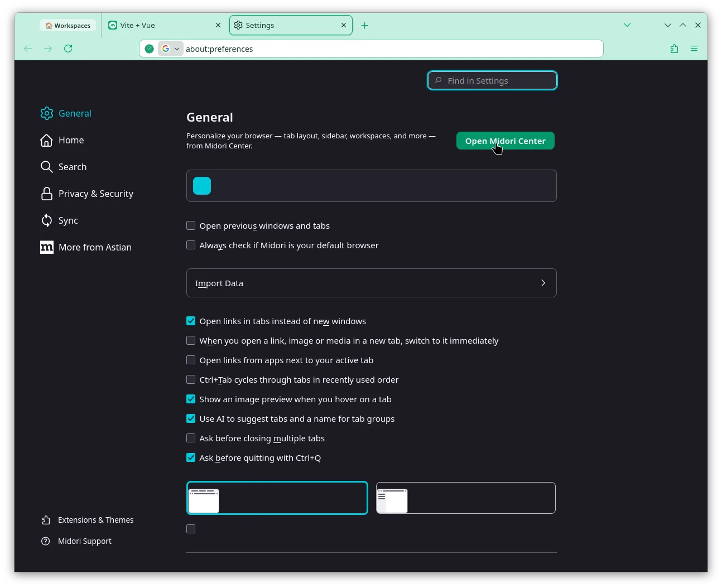Go forward with the forward arrow
This screenshot has width=722, height=588.
click(48, 49)
